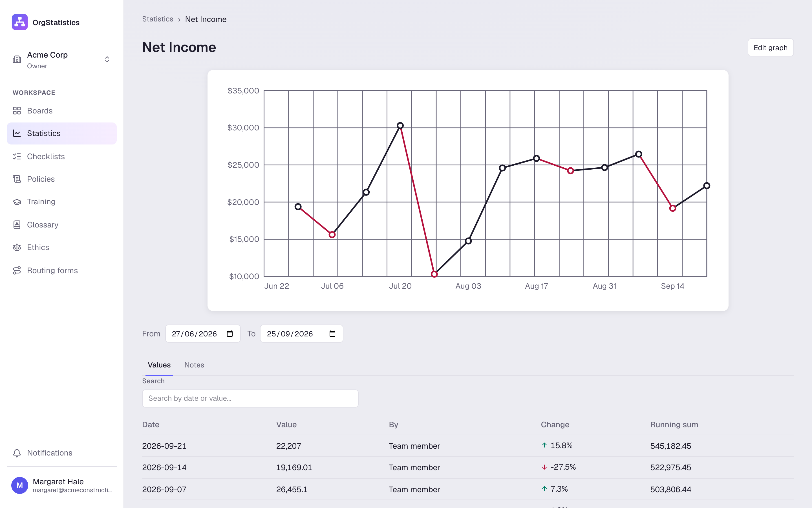Click the OrgStatistics logo icon
This screenshot has width=812, height=508.
(x=20, y=22)
